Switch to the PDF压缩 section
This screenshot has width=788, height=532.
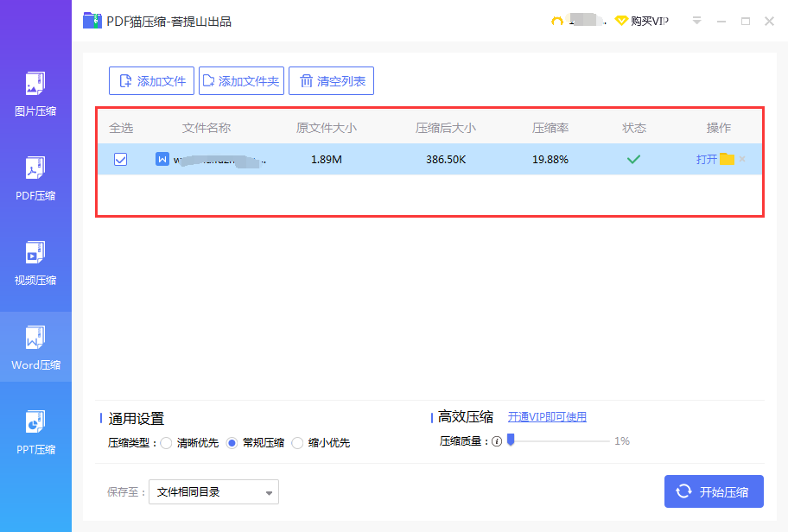point(35,179)
